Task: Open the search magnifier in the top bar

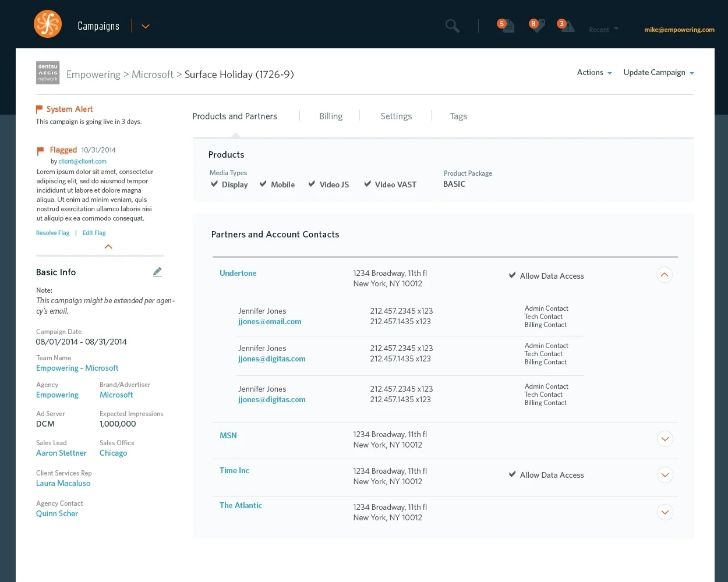Action: (x=452, y=26)
